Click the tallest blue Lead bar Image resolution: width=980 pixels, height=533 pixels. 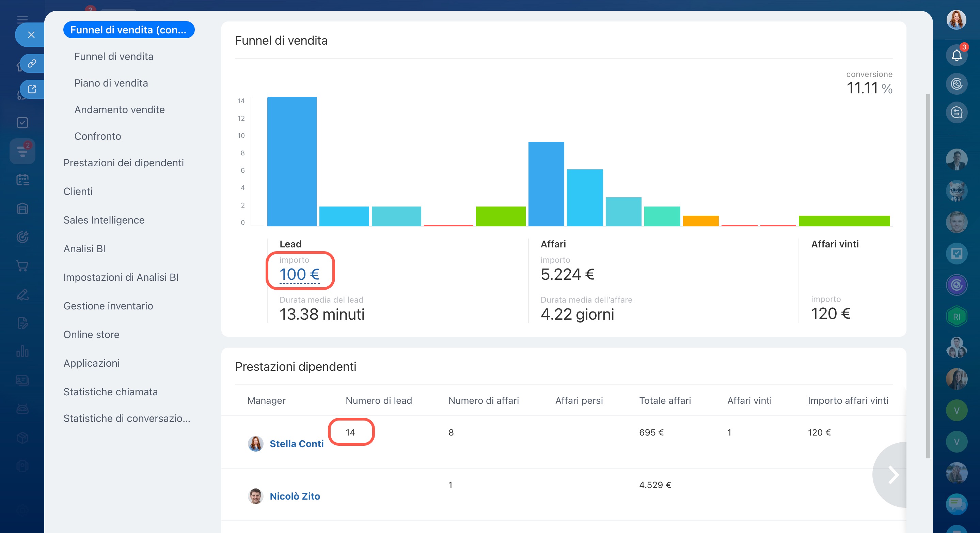point(291,161)
